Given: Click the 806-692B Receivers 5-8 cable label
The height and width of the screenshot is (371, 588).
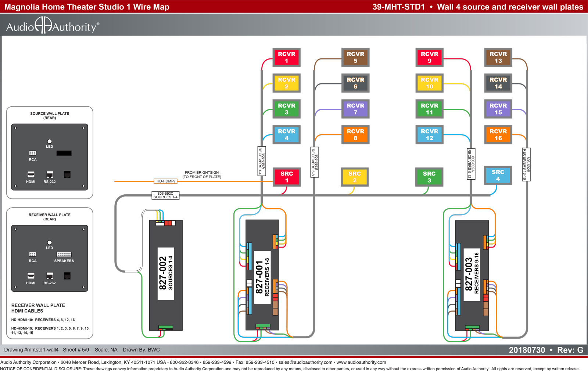Looking at the screenshot, I should pos(315,162).
